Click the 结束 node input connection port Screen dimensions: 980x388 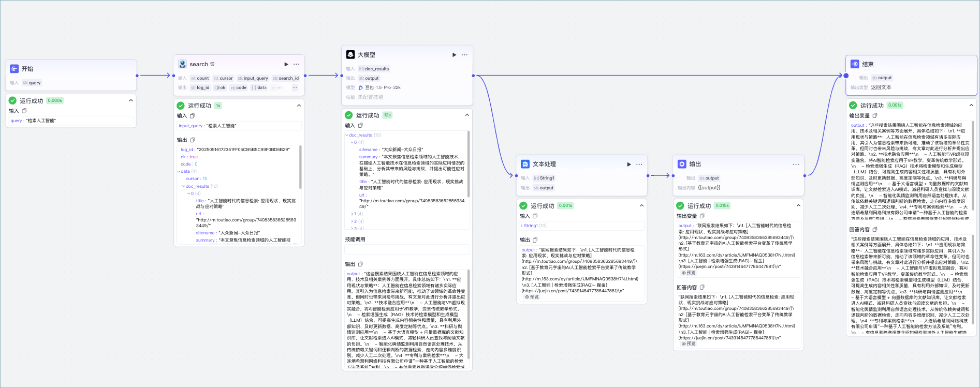click(x=846, y=76)
